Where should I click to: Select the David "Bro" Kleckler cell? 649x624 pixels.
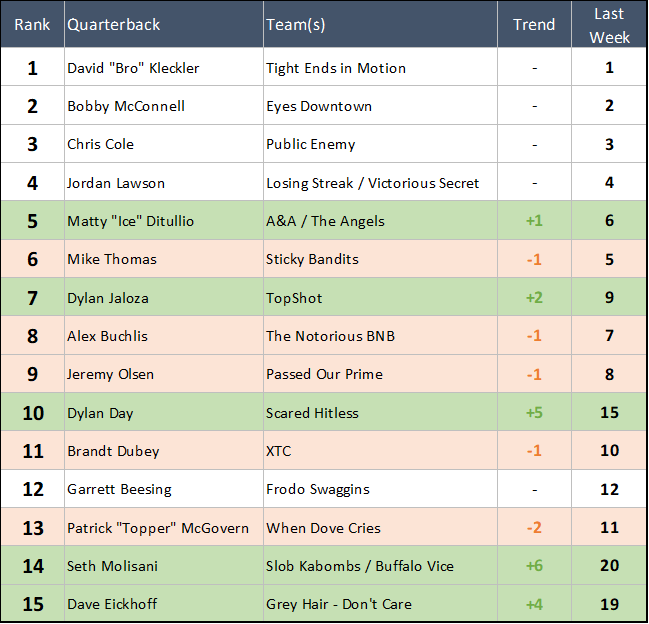pos(133,68)
